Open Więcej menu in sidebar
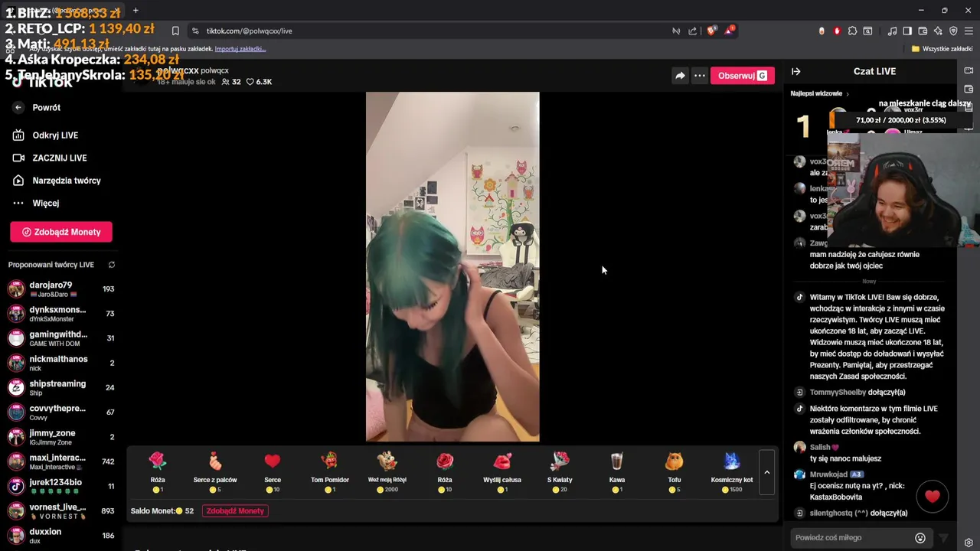The height and width of the screenshot is (551, 980). coord(46,203)
